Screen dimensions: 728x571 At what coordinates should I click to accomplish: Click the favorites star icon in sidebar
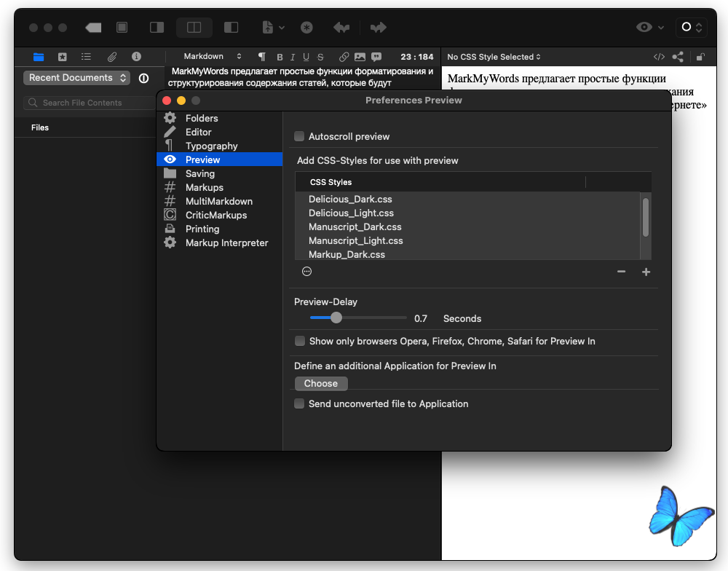pyautogui.click(x=63, y=57)
